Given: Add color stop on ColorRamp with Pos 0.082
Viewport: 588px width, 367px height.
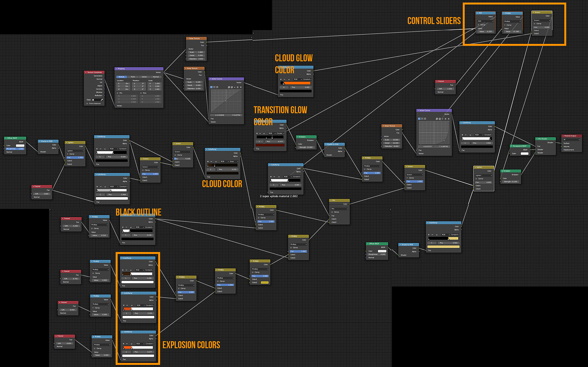Looking at the screenshot, I should pyautogui.click(x=281, y=79).
